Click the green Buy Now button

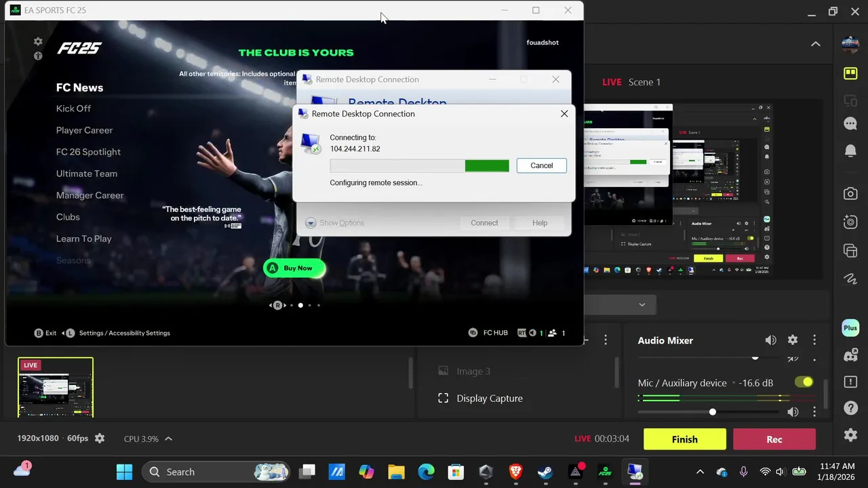coord(294,268)
